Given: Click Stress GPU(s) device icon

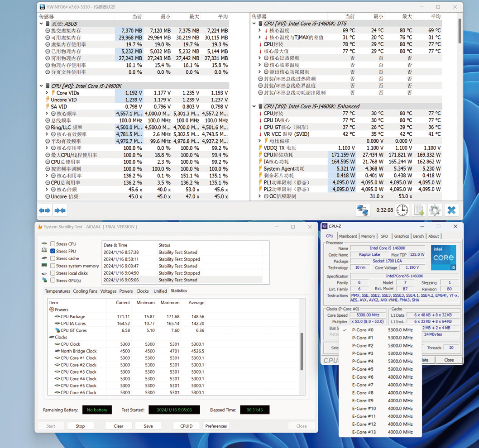Looking at the screenshot, I should [45, 280].
